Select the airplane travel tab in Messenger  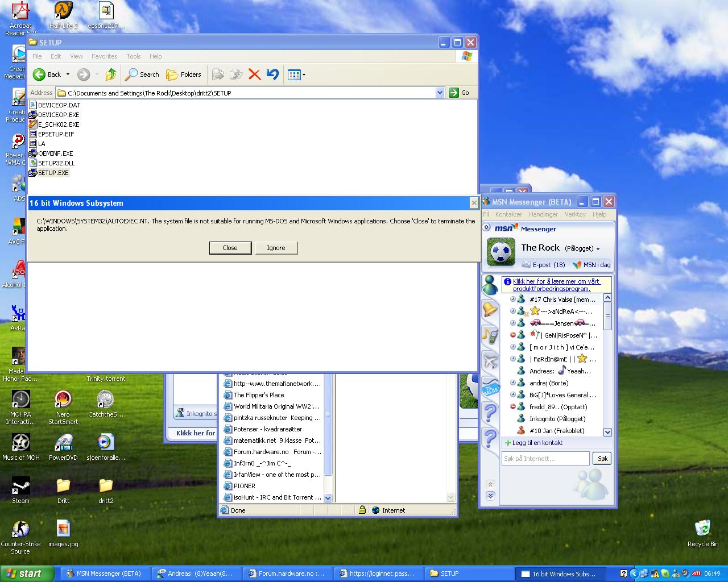[490, 360]
